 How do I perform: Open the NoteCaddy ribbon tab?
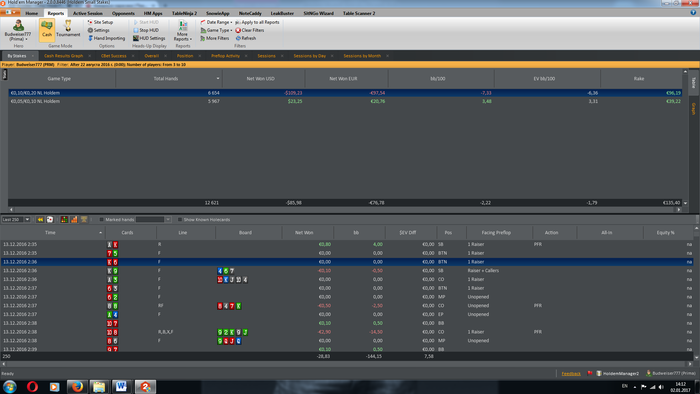coord(250,13)
